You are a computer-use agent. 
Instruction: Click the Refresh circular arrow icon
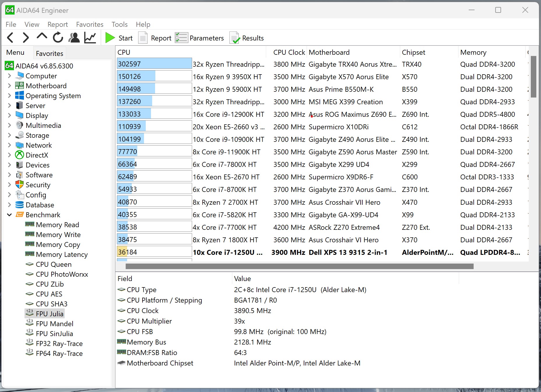[x=58, y=38]
